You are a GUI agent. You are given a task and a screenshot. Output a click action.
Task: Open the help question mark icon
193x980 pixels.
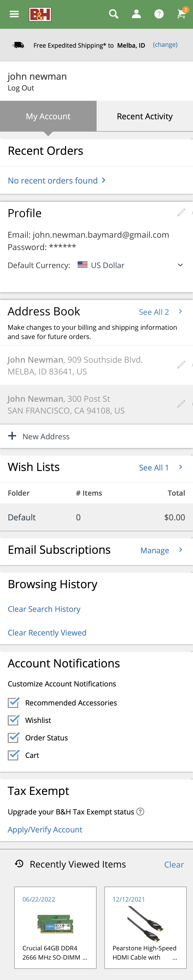coord(159,14)
